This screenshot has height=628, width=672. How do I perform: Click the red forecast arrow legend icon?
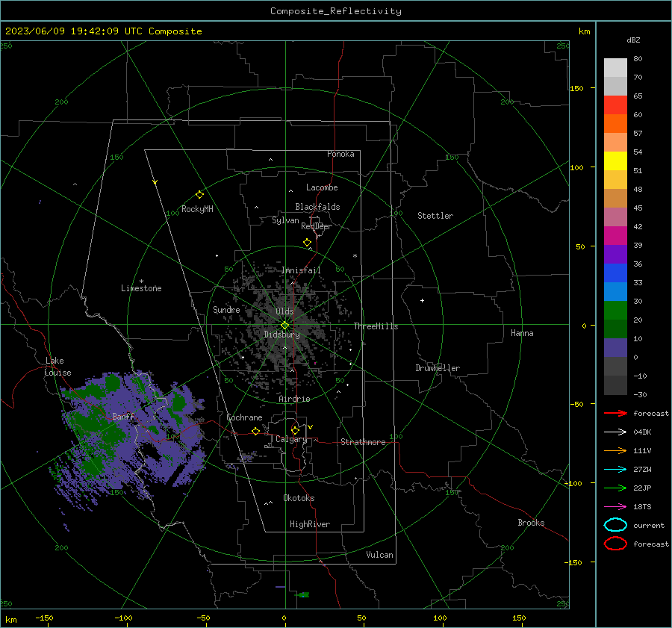[x=615, y=413]
